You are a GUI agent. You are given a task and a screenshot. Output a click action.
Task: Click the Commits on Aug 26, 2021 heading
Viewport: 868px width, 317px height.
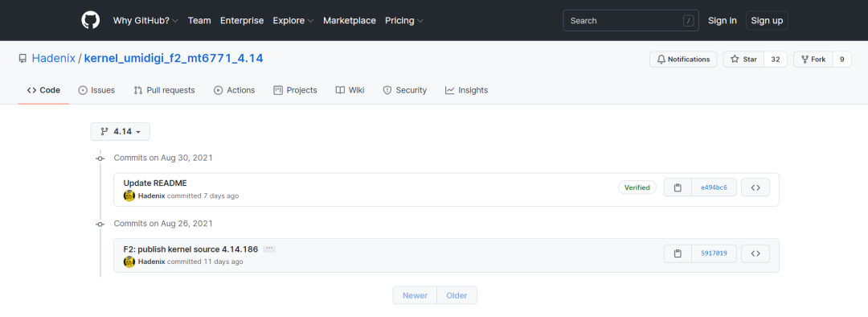pyautogui.click(x=163, y=224)
